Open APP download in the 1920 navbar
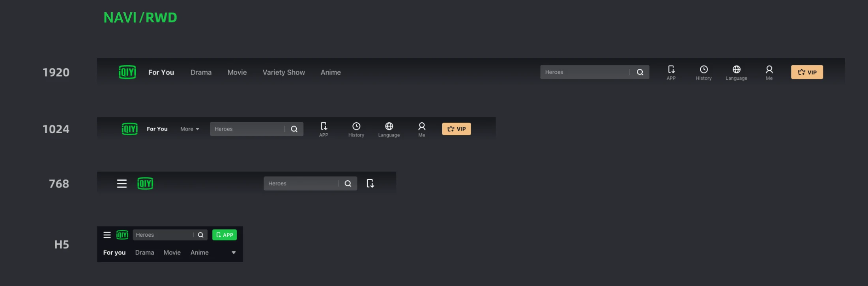Viewport: 868px width, 286px height. coord(671,73)
